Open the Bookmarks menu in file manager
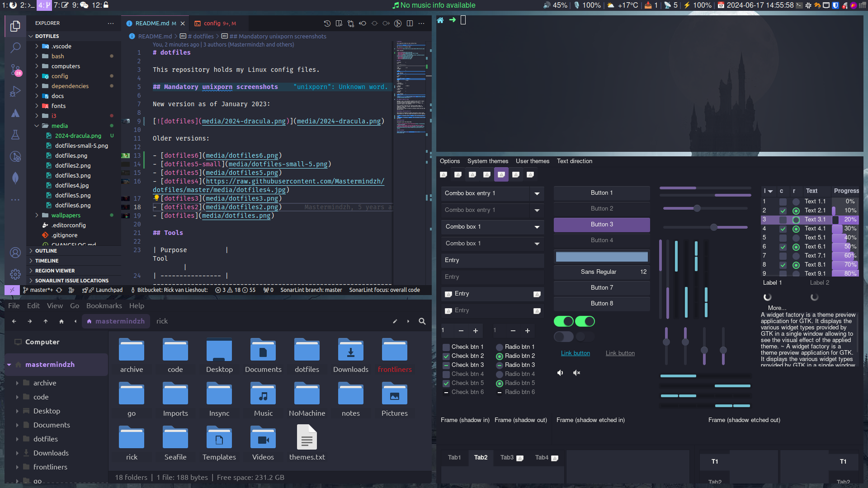 (x=104, y=306)
